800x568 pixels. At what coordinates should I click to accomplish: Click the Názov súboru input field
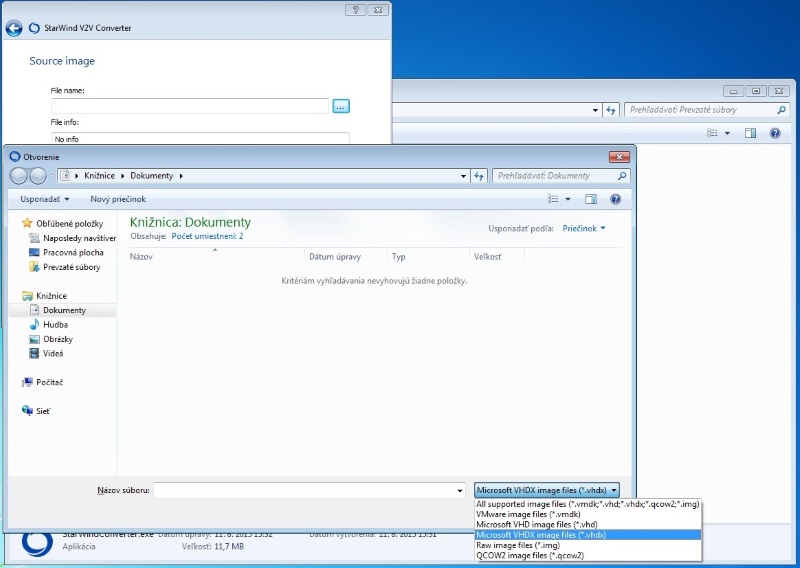coord(305,490)
